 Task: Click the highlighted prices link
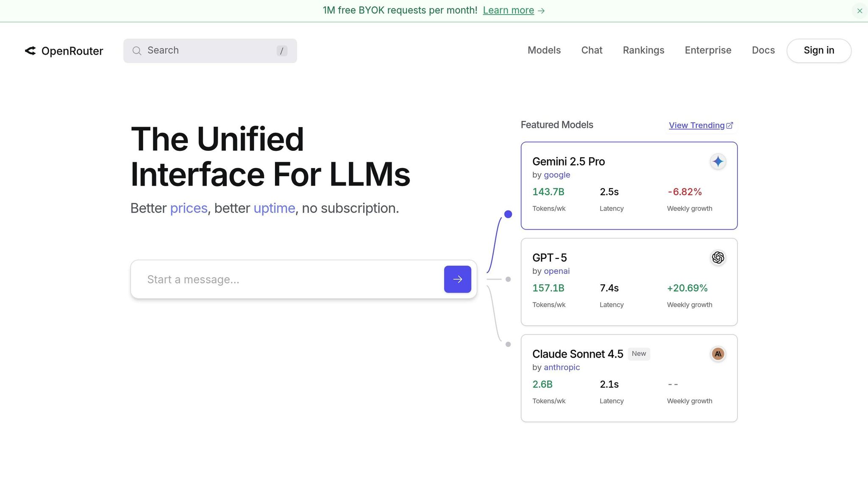point(189,208)
